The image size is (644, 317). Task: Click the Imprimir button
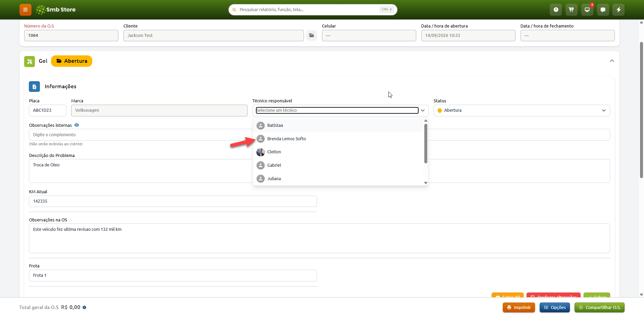tap(519, 308)
